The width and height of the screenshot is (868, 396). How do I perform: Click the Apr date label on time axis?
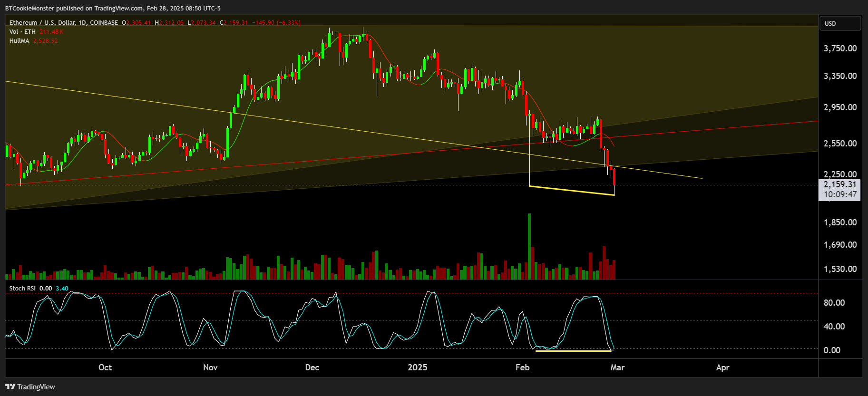(x=722, y=367)
